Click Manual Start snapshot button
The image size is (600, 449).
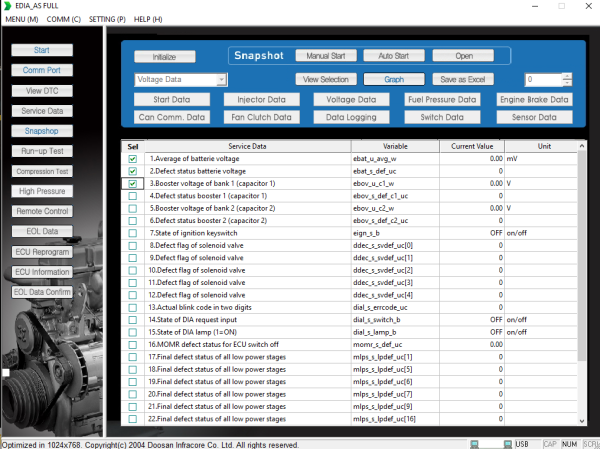[326, 56]
